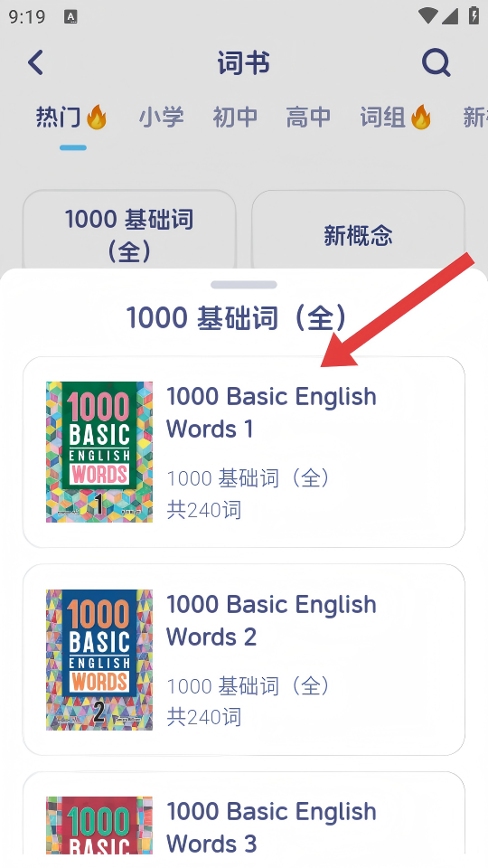Tap the keyboard indicator icon in status bar
Image resolution: width=488 pixels, height=868 pixels.
70,17
